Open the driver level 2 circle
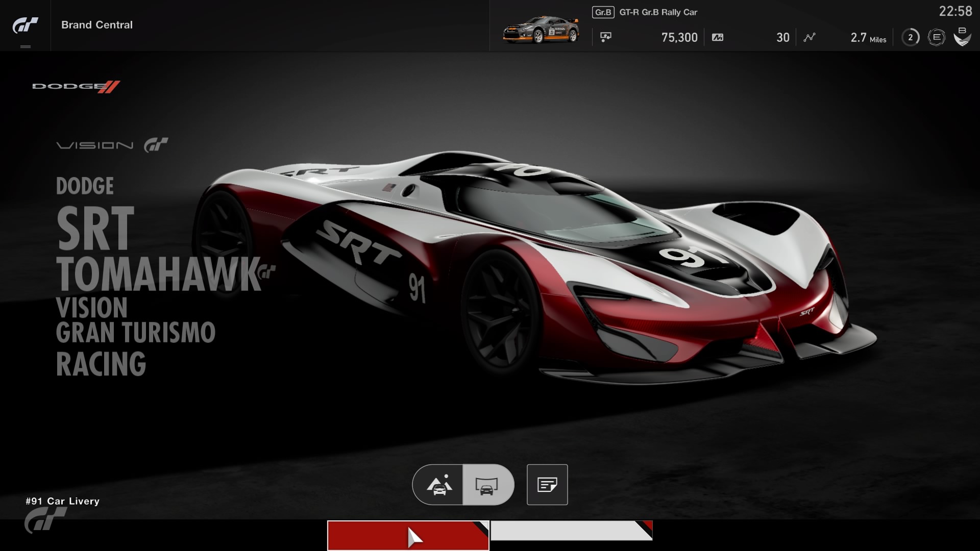 [910, 37]
